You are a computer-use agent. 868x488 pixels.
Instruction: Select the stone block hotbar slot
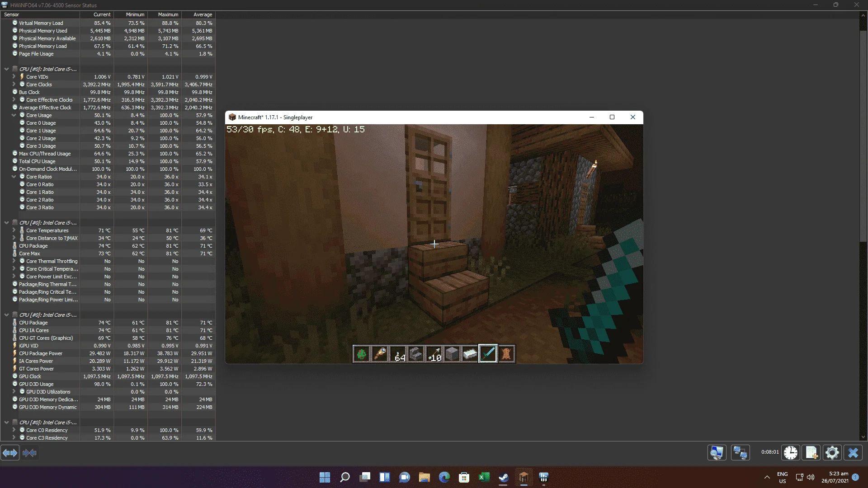452,354
